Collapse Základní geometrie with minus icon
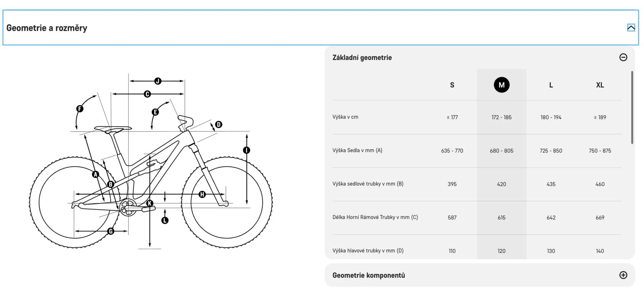 tap(623, 57)
